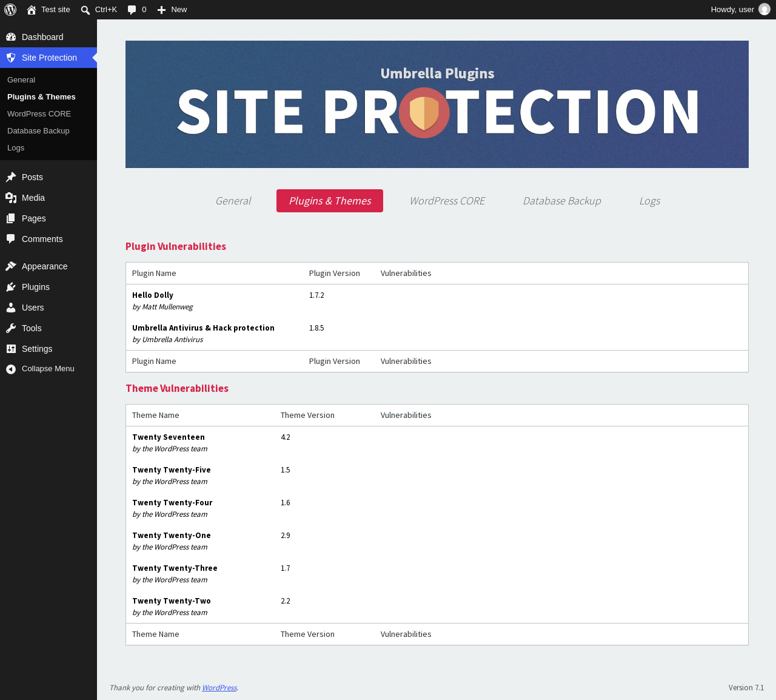Click the Settings sliders icon

point(11,349)
